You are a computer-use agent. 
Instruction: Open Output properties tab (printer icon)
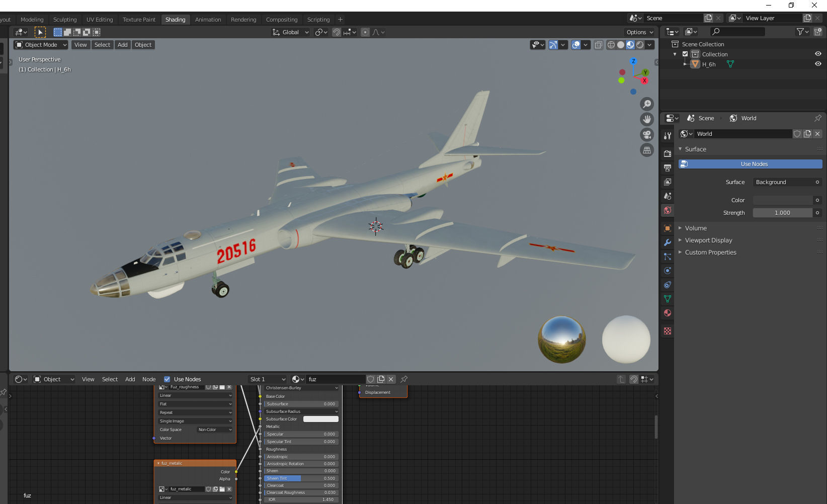(668, 167)
